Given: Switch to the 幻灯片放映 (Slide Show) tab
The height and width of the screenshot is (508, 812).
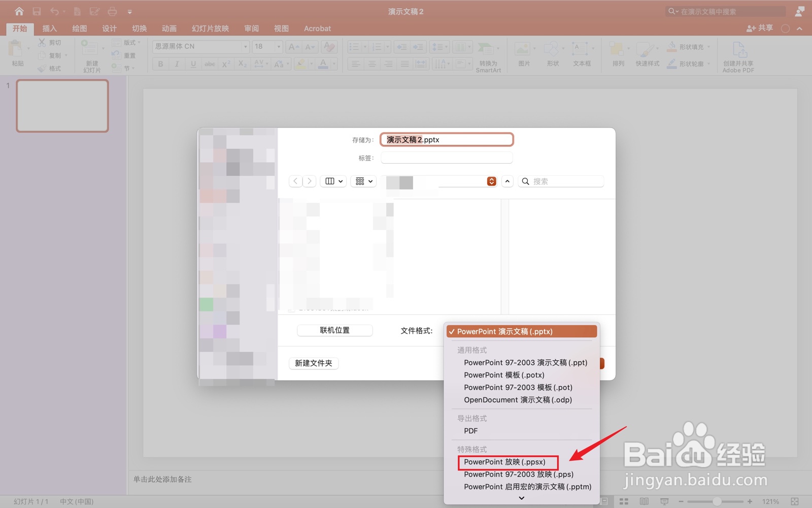Looking at the screenshot, I should [210, 28].
